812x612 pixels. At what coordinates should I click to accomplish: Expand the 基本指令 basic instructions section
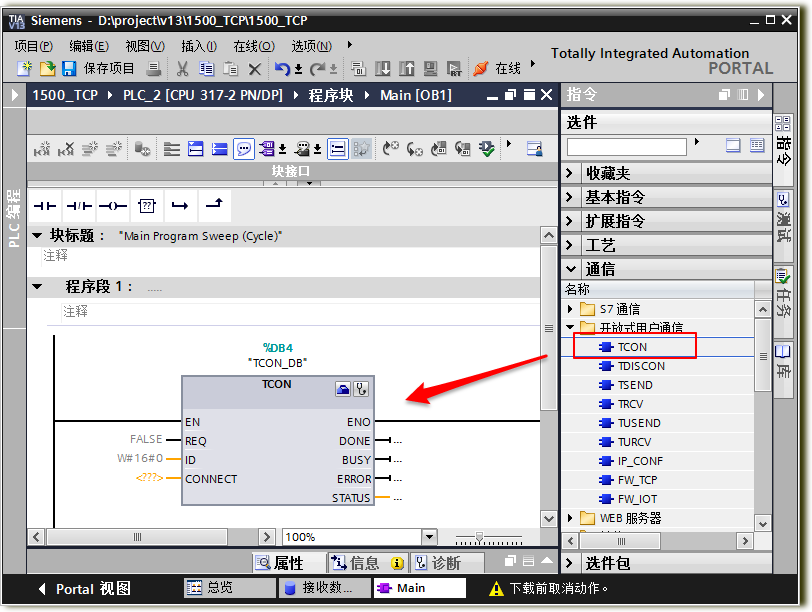[x=570, y=197]
